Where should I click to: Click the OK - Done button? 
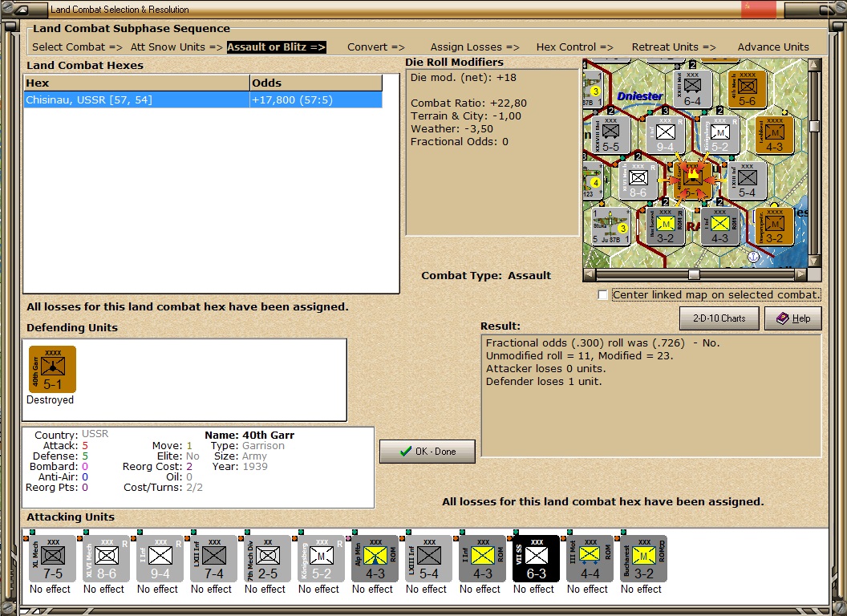coord(428,452)
